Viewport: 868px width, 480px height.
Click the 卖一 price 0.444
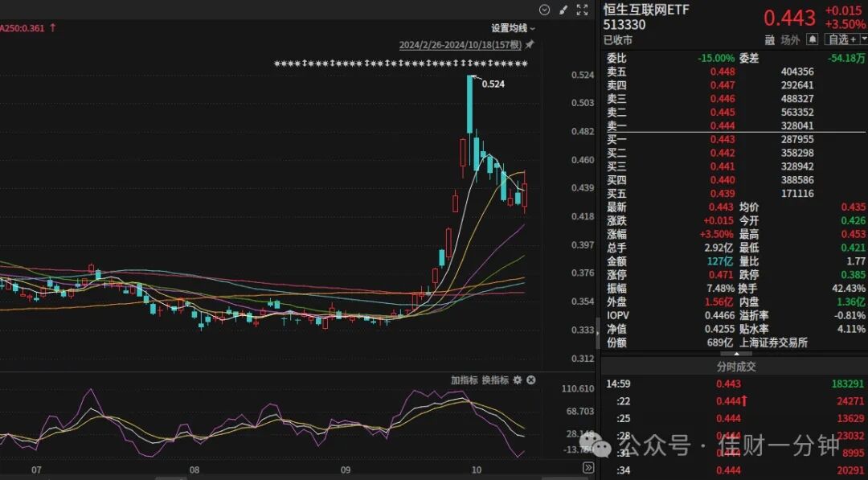(723, 125)
